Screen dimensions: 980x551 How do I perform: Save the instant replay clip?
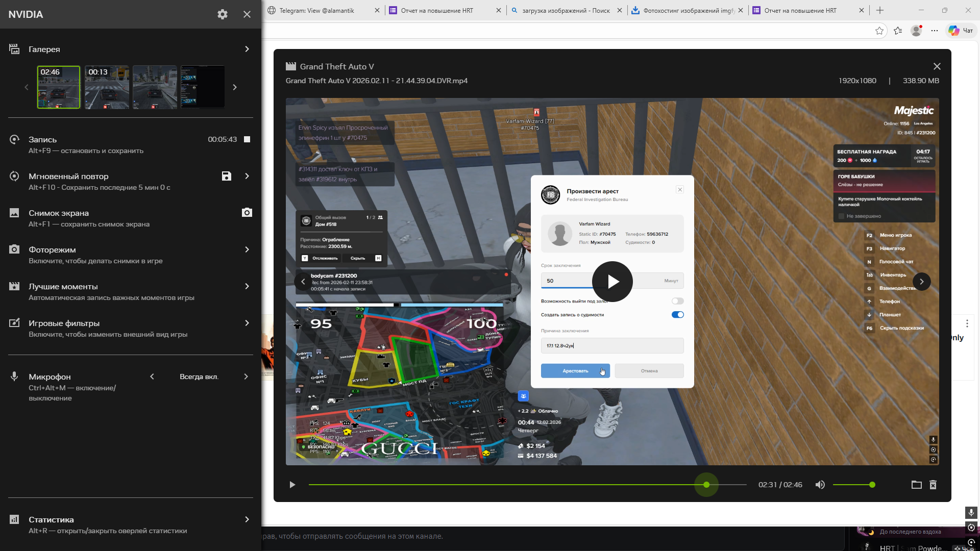coord(227,176)
